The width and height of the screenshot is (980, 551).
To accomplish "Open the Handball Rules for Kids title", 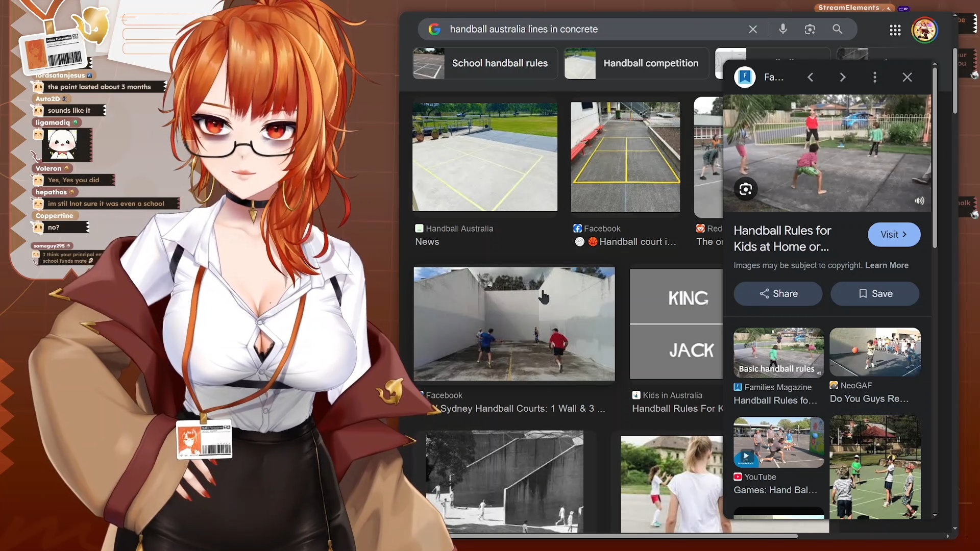I will 782,239.
